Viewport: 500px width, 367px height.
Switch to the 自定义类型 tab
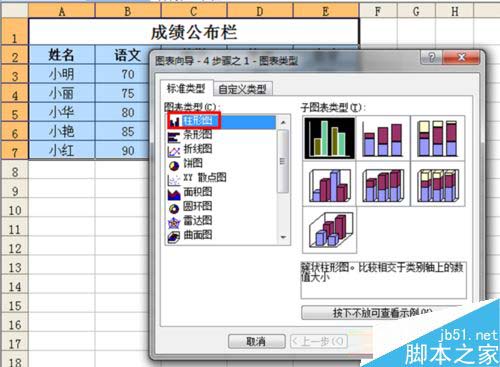pos(242,89)
